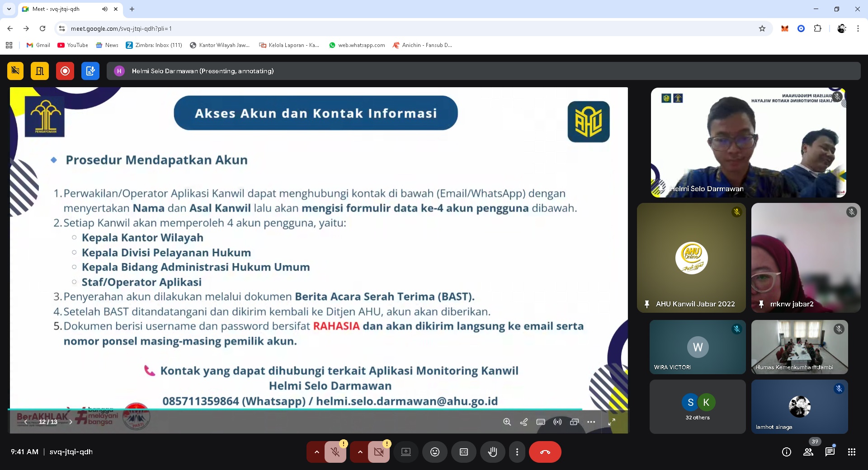Raise hand in the meeting
This screenshot has height=470, width=868.
pyautogui.click(x=492, y=452)
